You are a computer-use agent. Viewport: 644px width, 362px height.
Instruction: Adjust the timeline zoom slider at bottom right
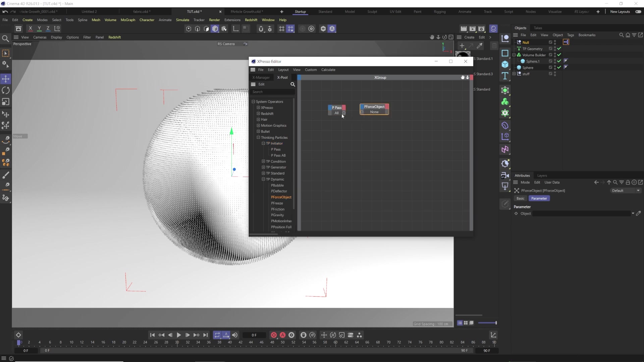[488, 323]
